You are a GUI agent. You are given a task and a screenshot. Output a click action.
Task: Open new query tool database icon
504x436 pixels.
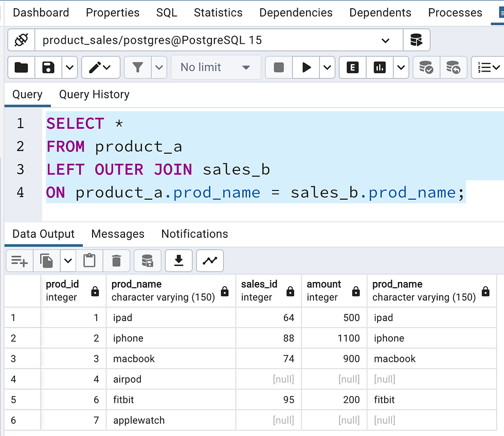416,40
